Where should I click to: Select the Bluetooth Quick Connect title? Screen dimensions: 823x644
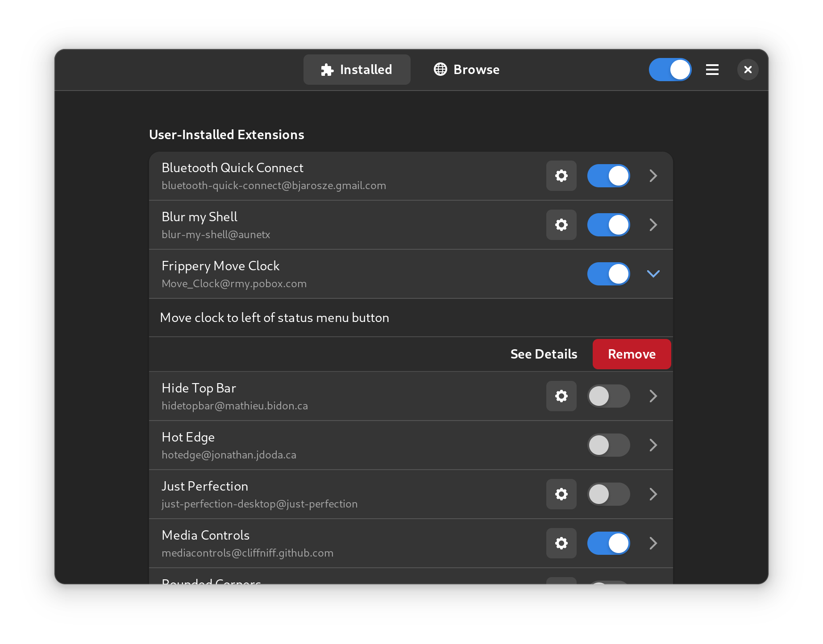pos(233,168)
